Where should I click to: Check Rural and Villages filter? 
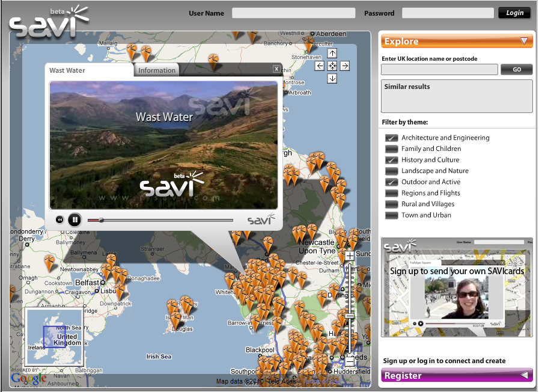coord(392,204)
